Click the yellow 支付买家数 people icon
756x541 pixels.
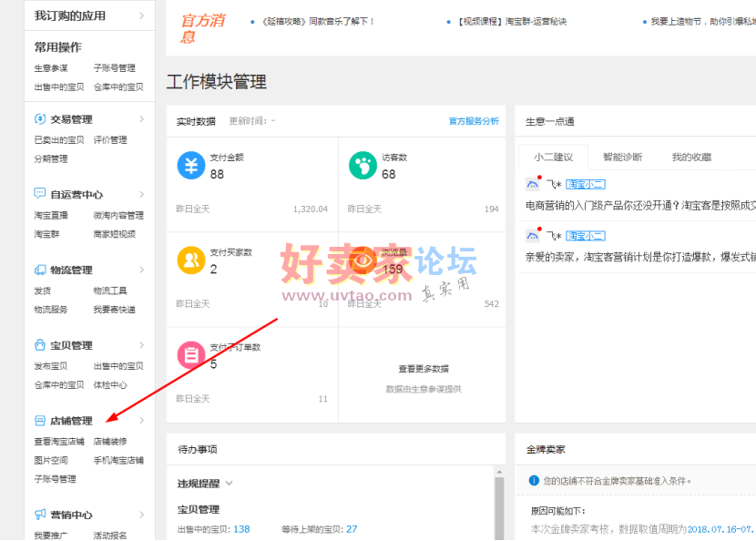(x=190, y=260)
